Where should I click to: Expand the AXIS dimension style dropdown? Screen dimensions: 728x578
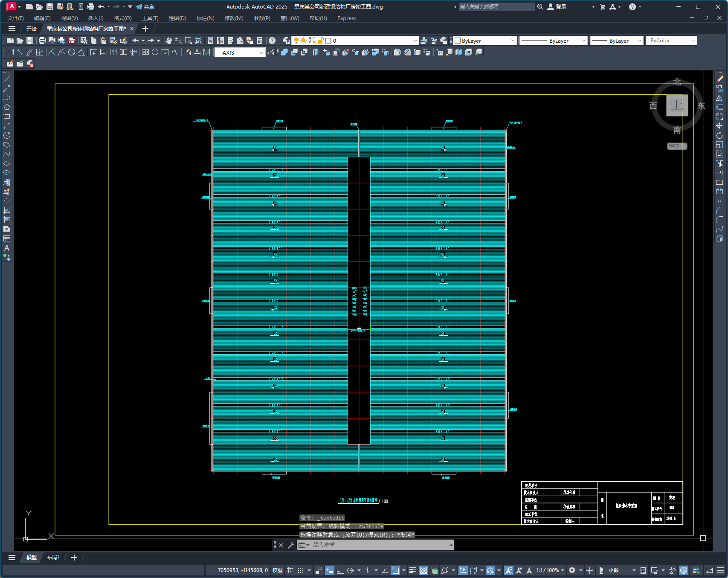261,52
